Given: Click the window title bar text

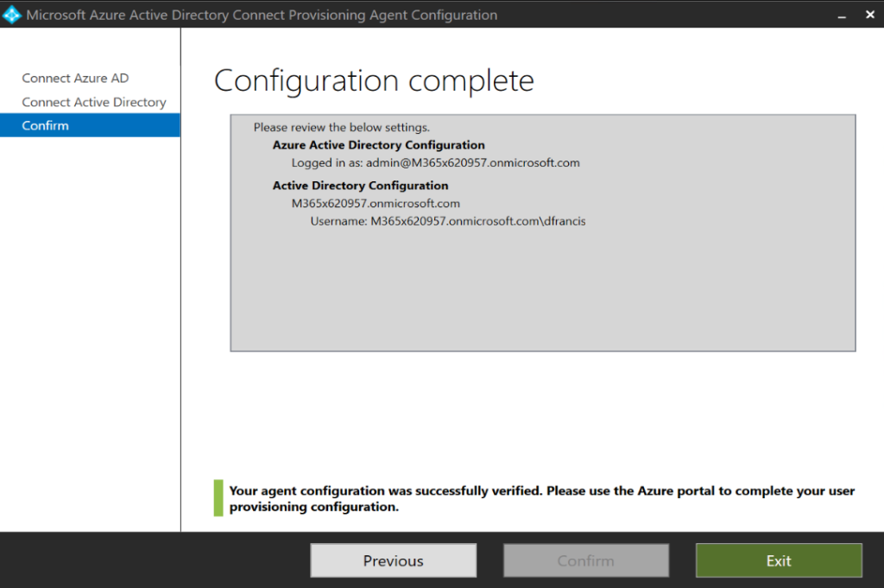Looking at the screenshot, I should click(262, 14).
